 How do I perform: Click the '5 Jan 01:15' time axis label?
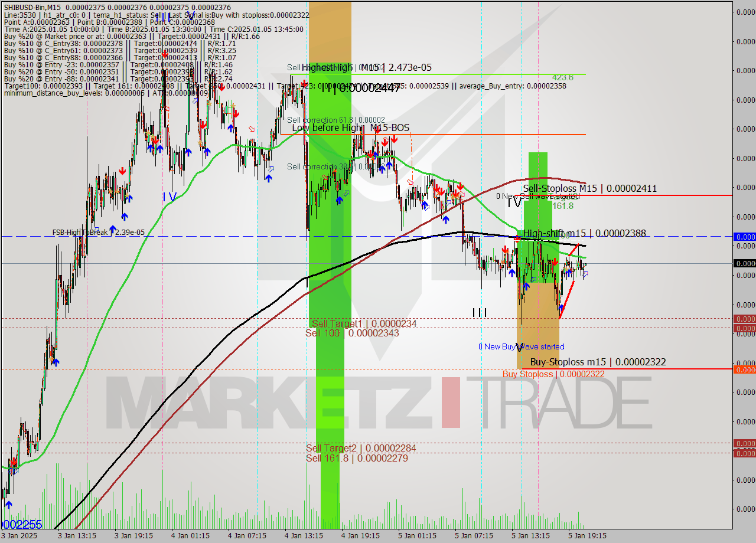417,536
